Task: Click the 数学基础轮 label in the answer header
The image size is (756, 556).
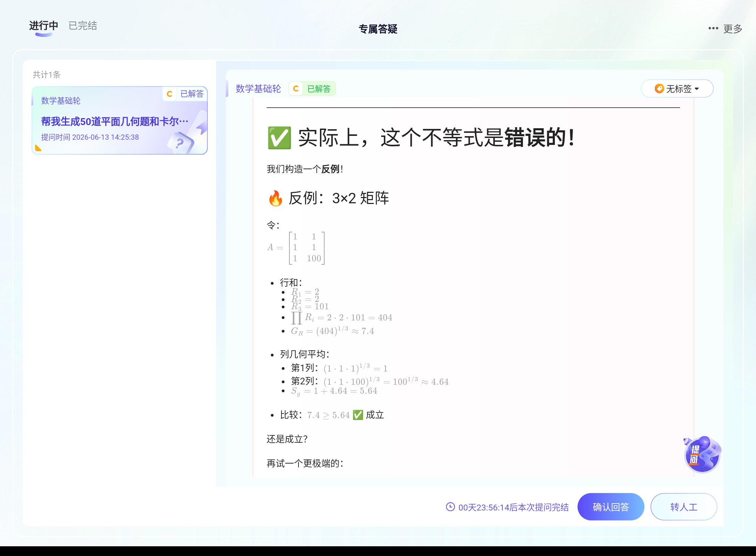Action: 258,89
